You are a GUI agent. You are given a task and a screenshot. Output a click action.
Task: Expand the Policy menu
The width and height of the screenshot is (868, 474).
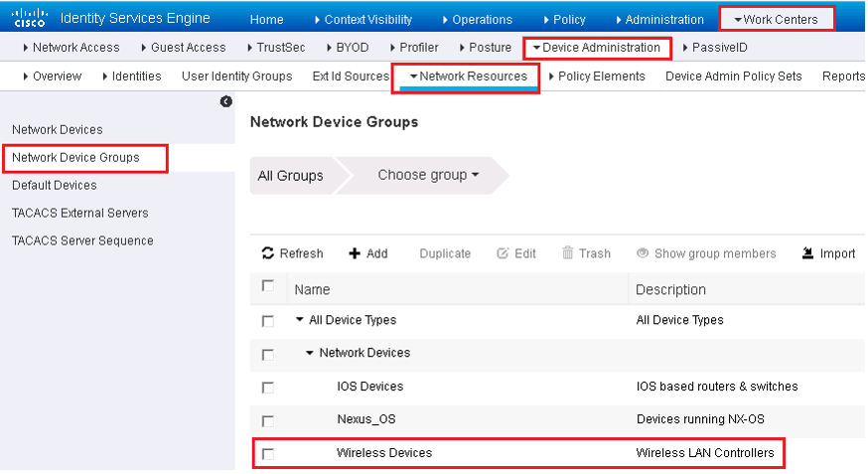click(564, 20)
